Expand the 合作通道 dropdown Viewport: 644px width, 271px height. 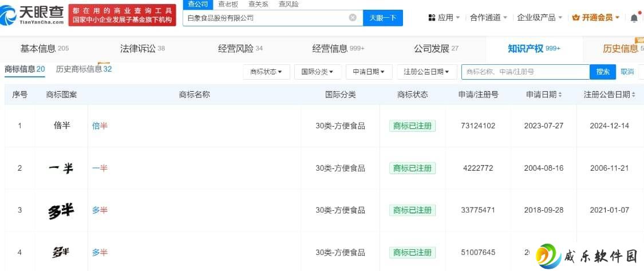pos(489,18)
